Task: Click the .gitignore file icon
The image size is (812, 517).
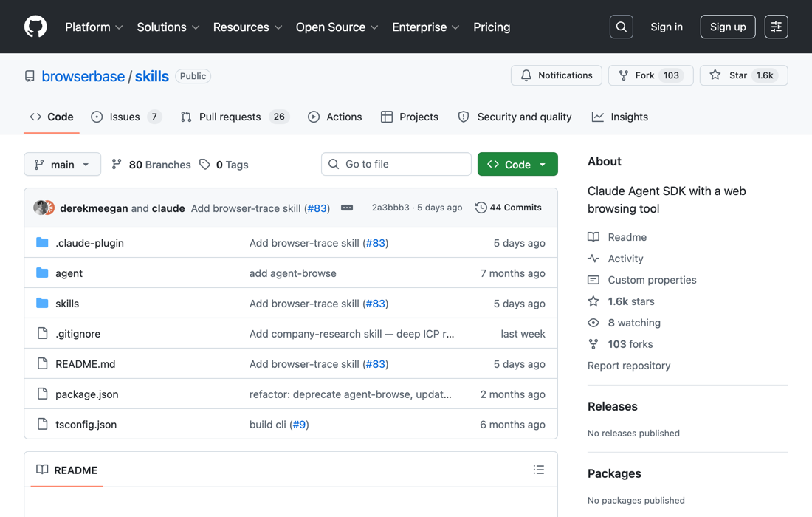Action: click(43, 333)
